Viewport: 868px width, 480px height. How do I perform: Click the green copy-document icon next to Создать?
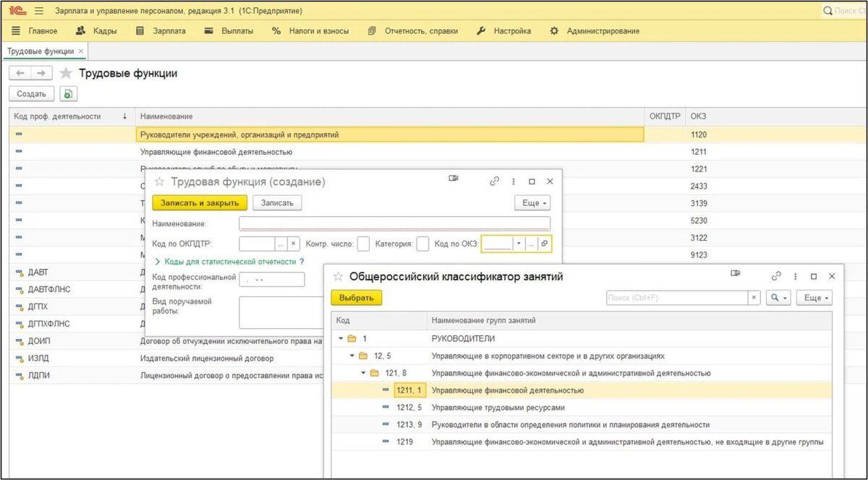(68, 94)
